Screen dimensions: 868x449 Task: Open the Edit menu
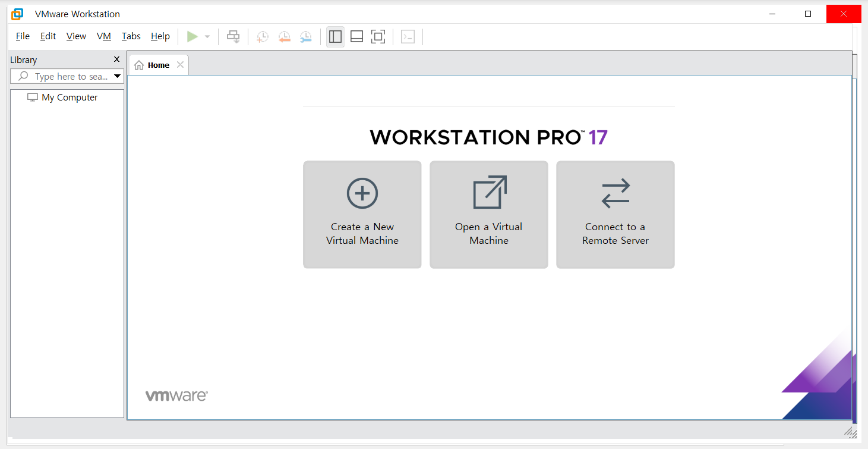(x=48, y=36)
